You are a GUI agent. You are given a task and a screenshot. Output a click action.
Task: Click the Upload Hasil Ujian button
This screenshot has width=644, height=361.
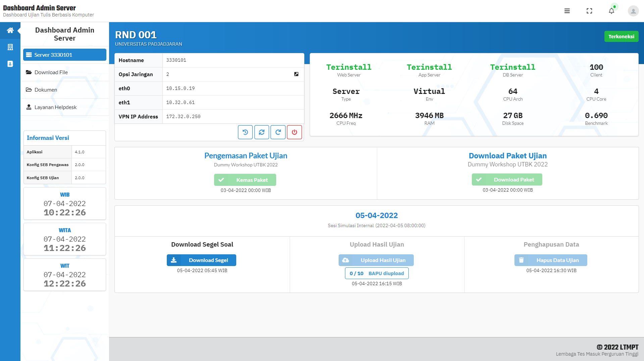point(376,260)
